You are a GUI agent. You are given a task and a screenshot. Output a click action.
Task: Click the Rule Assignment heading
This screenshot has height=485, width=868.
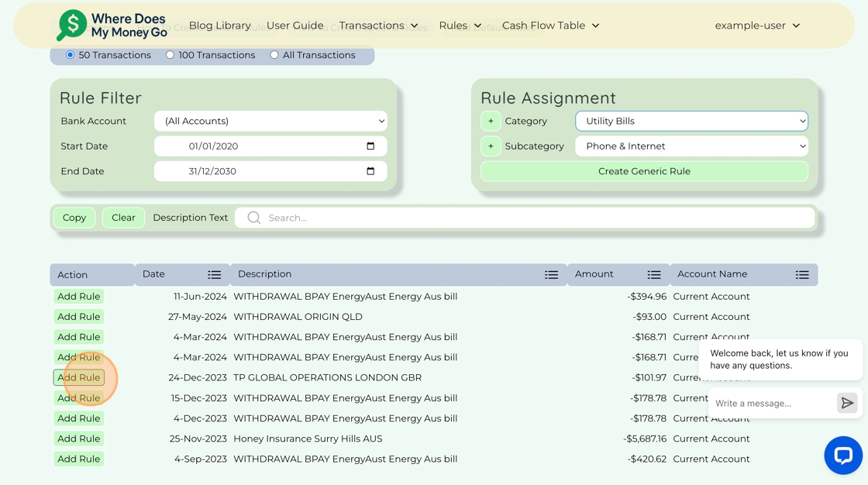548,98
